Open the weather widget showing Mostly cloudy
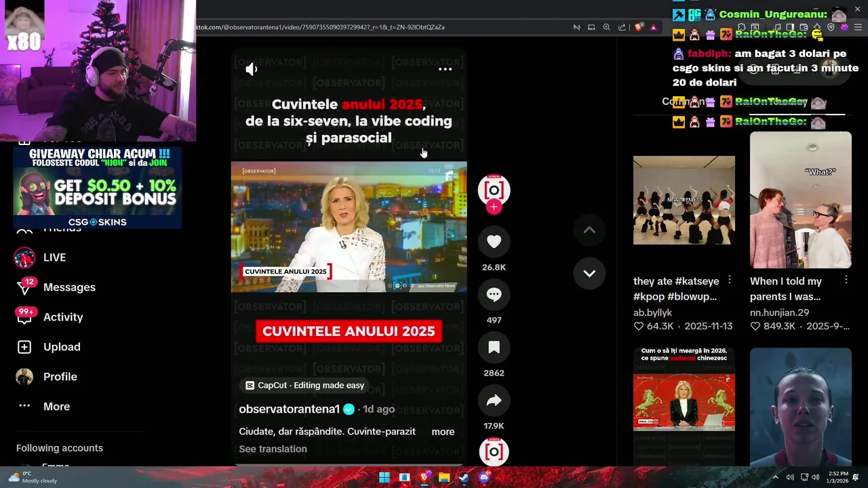Screen dimensions: 868x488 [31, 477]
